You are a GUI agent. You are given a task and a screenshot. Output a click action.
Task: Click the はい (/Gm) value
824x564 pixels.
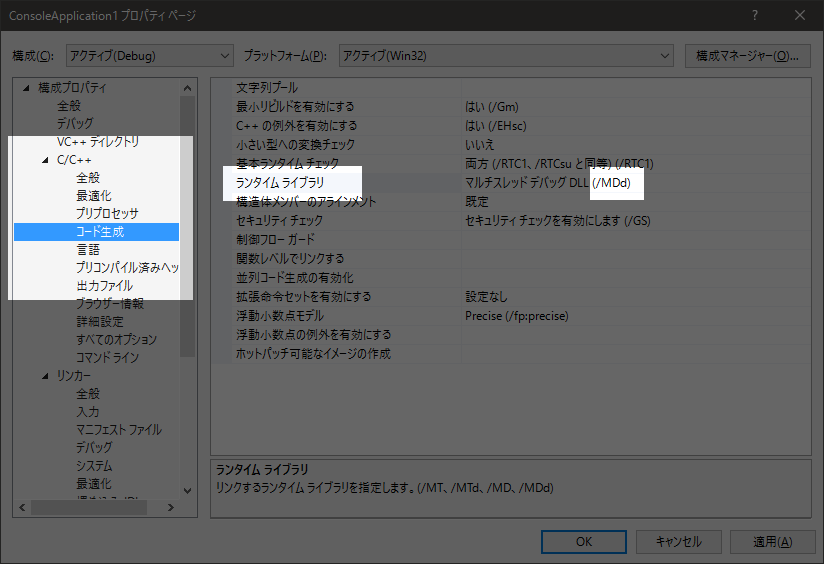pyautogui.click(x=492, y=107)
